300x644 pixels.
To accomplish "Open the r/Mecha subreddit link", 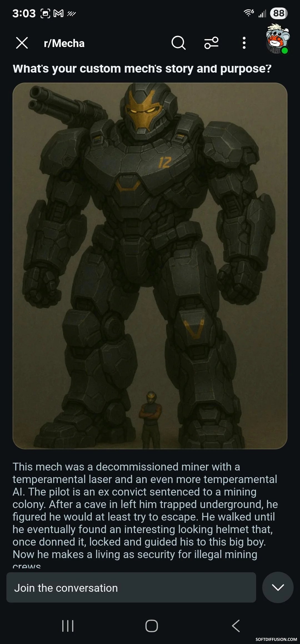I will tap(64, 43).
